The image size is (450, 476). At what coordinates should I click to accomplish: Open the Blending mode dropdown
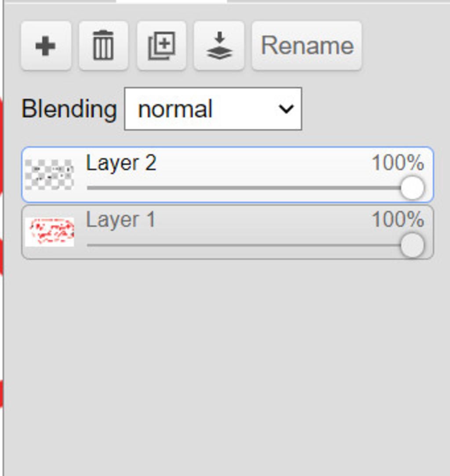pyautogui.click(x=213, y=109)
